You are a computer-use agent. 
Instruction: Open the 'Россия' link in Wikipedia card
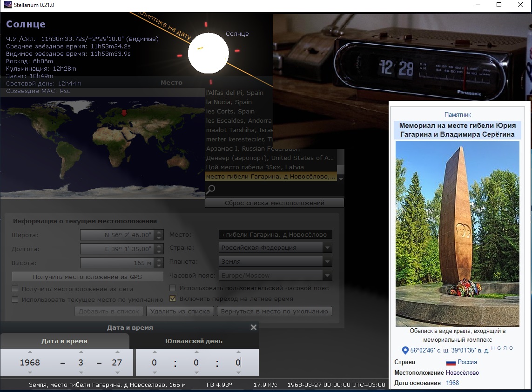[467, 362]
